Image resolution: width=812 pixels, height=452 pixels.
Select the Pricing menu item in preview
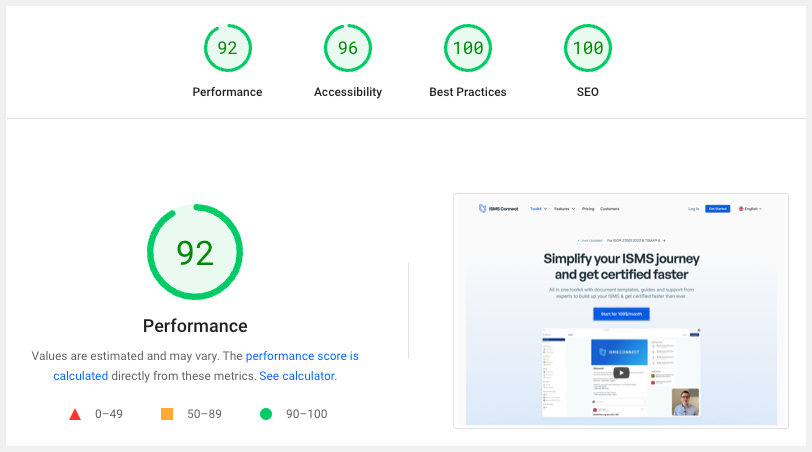click(x=588, y=209)
